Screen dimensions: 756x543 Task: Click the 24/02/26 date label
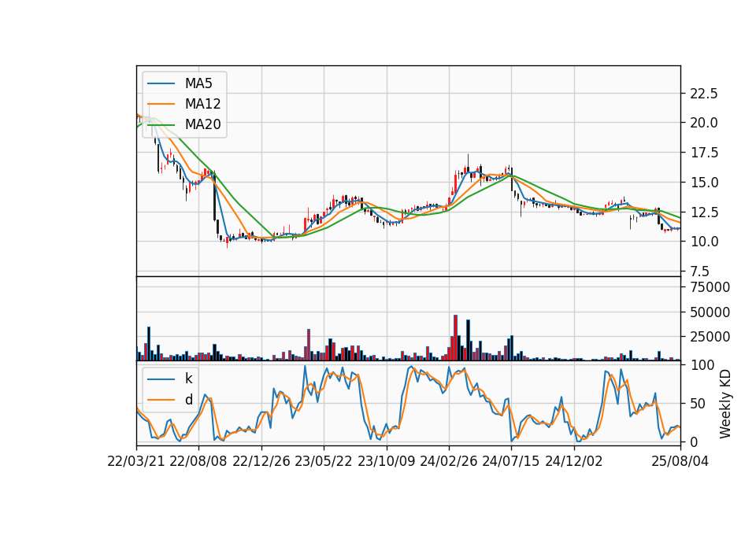tap(449, 461)
